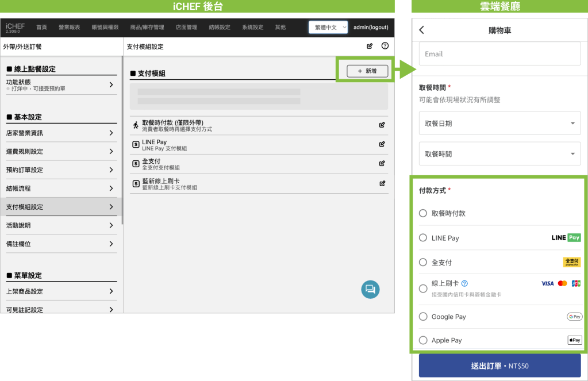This screenshot has width=588, height=381.
Task: Choose Apple Pay as payment method
Action: (423, 340)
